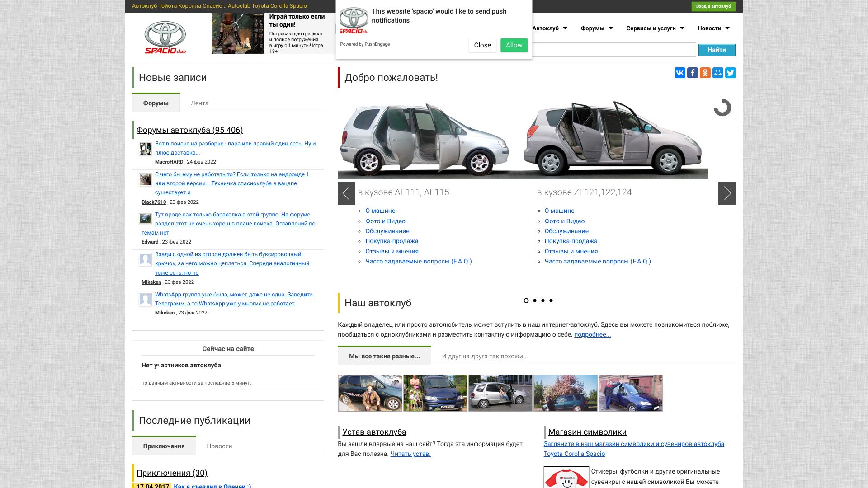This screenshot has width=868, height=488.
Task: Open Black7610's avatar
Action: click(145, 179)
